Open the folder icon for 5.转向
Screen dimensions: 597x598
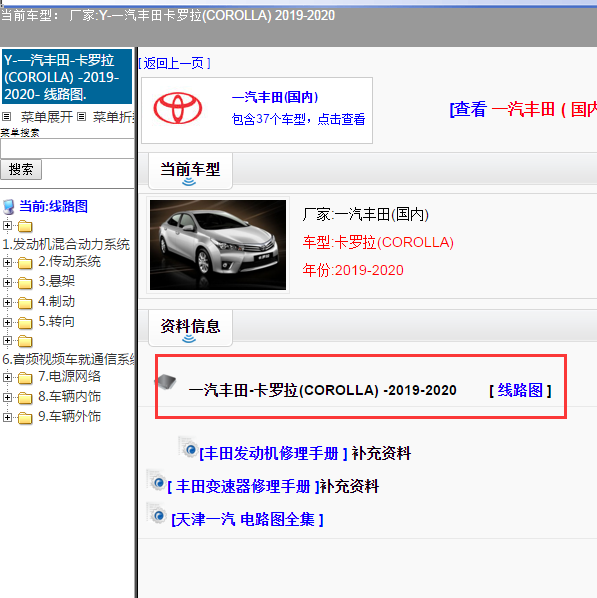tap(25, 323)
